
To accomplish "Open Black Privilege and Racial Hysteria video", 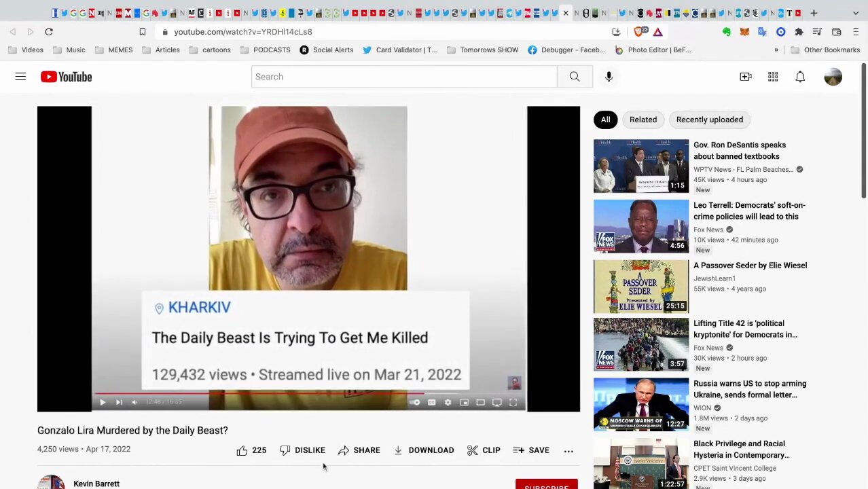I will click(x=742, y=449).
